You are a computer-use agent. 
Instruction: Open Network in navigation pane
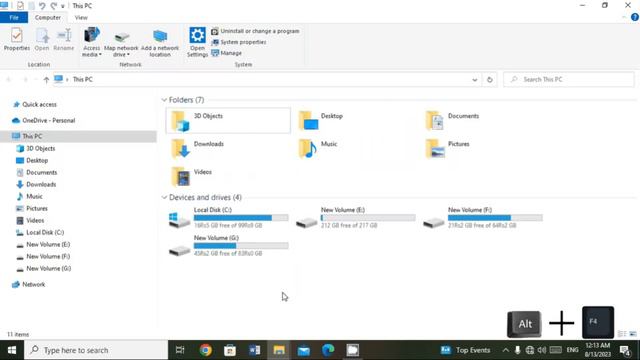(33, 284)
